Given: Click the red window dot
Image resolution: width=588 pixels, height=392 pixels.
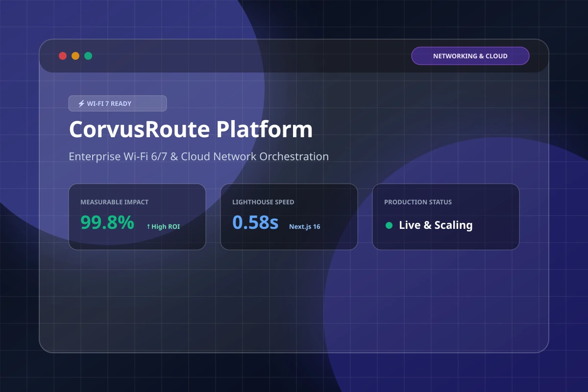Looking at the screenshot, I should [63, 56].
